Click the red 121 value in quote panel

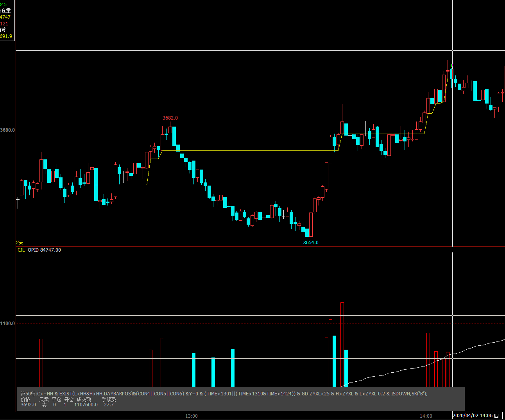pos(4,24)
